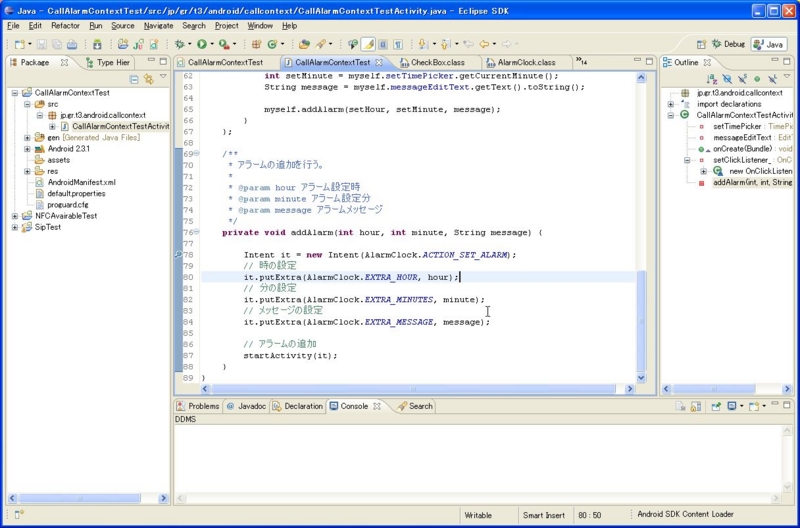Click the Previous Annotation arrow icon
Viewport: 800px width, 528px height.
(445, 44)
